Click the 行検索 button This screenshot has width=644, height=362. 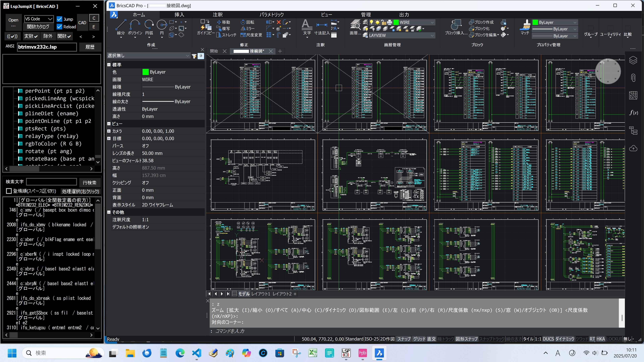(90, 183)
